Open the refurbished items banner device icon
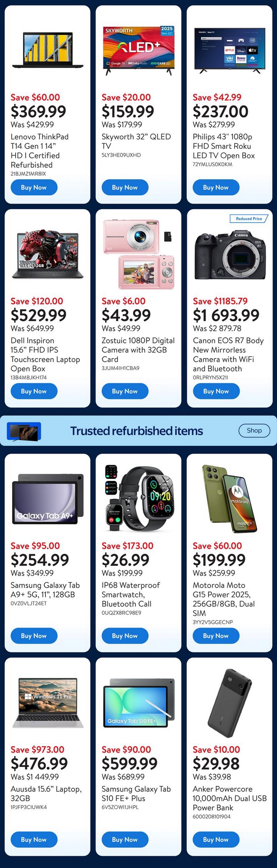Viewport: 277px width, 868px height. [24, 432]
